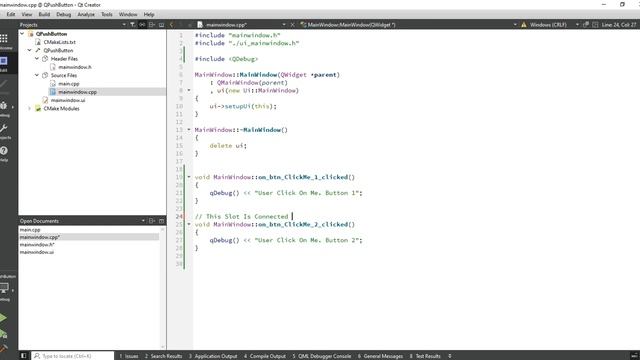The height and width of the screenshot is (360, 640).
Task: Show the QML Debugger Console pane
Action: 322,356
